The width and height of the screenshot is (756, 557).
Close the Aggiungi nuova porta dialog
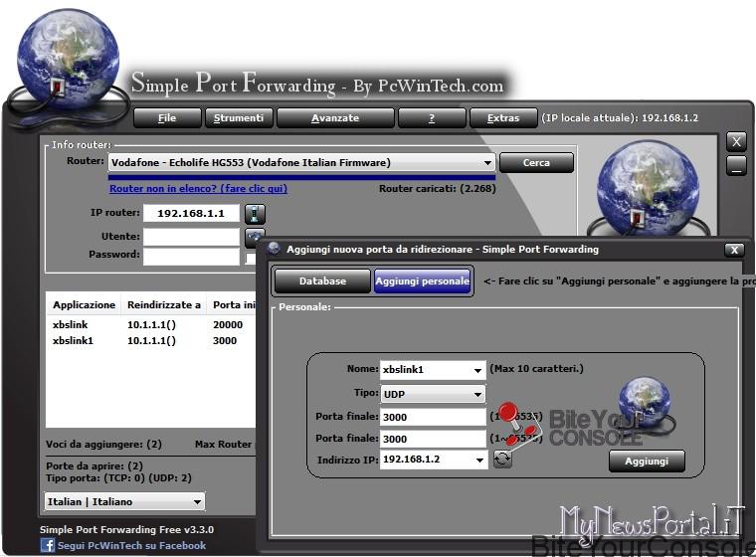pyautogui.click(x=734, y=250)
